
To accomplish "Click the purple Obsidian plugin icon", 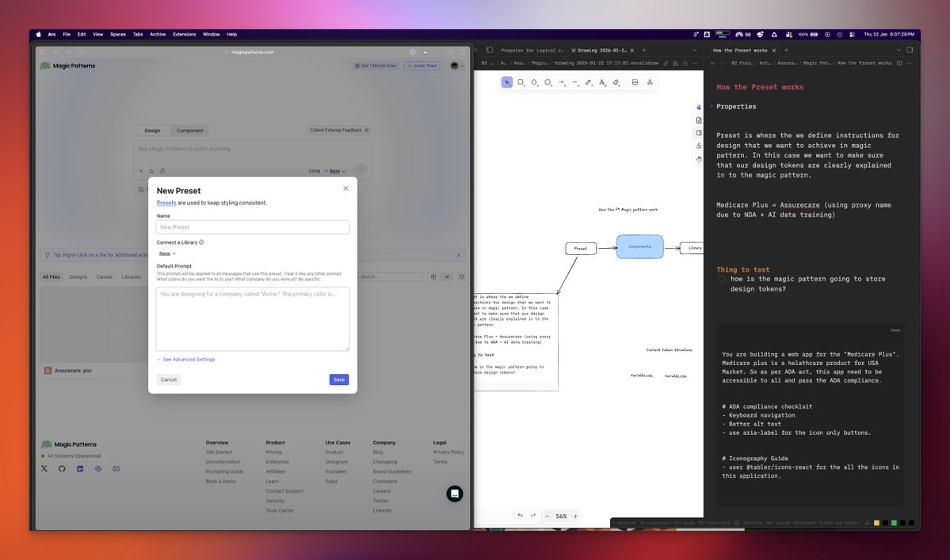I will (x=699, y=107).
